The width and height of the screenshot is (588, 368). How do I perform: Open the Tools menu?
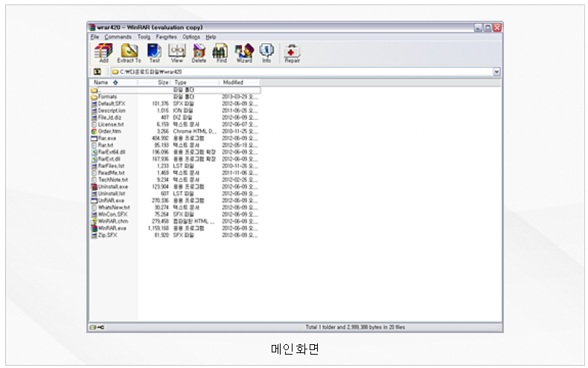[144, 36]
